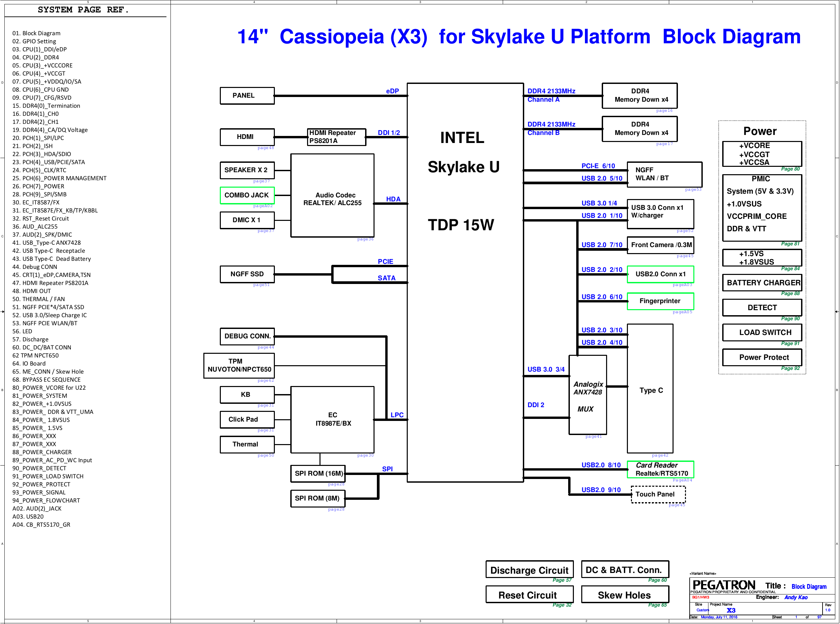Click the Card Reader Realtek/RTS5170 block
Viewport: 840px width, 624px height.
pyautogui.click(x=660, y=470)
